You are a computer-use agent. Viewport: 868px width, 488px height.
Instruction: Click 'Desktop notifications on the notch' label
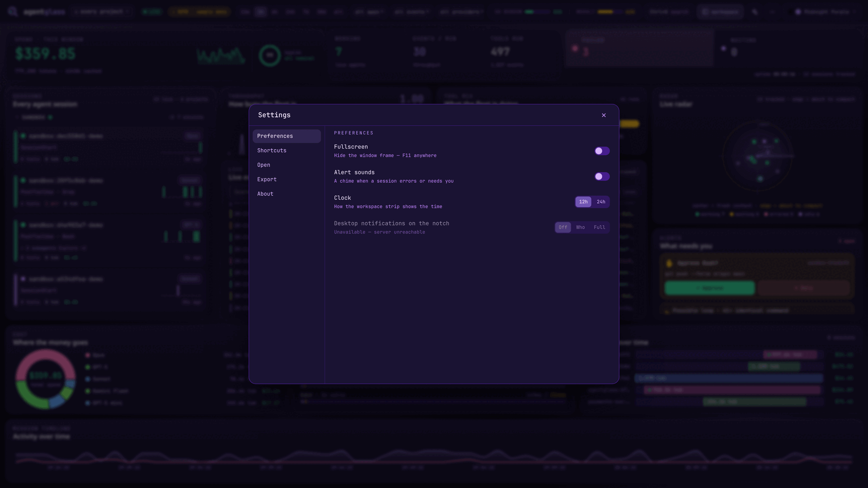point(392,224)
